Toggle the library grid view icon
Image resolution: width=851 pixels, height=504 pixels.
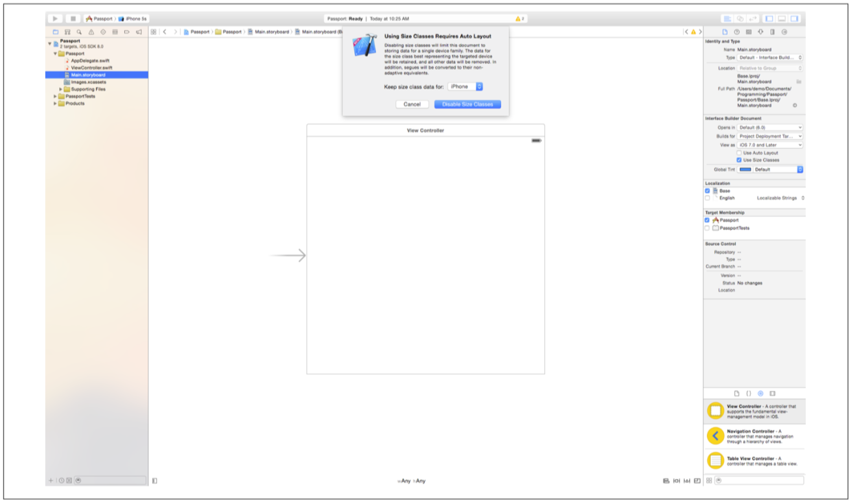pyautogui.click(x=710, y=481)
